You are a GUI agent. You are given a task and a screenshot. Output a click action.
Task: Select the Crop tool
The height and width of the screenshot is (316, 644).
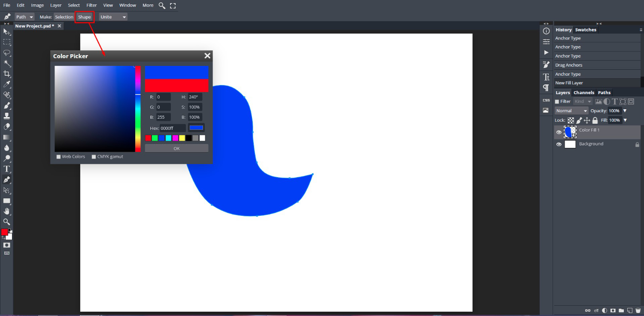(7, 74)
